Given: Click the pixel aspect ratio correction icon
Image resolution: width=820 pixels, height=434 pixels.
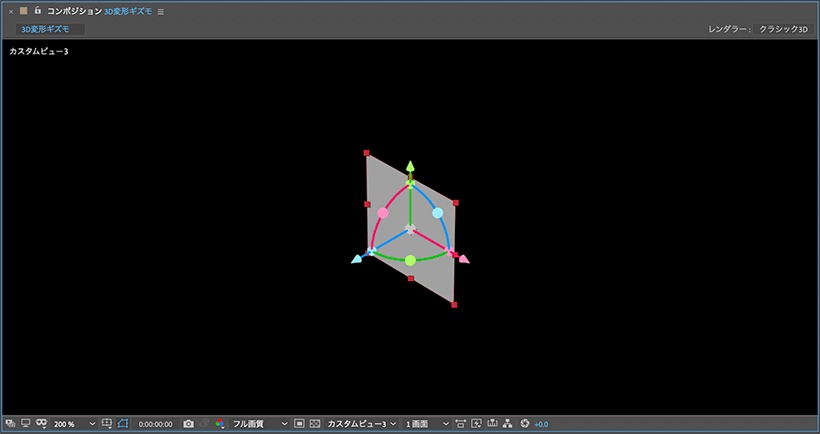Looking at the screenshot, I should [x=460, y=424].
